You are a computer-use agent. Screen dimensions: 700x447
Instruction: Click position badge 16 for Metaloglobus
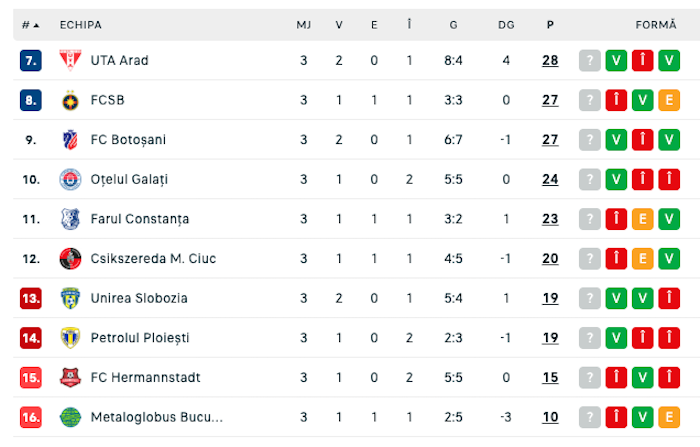tap(31, 417)
